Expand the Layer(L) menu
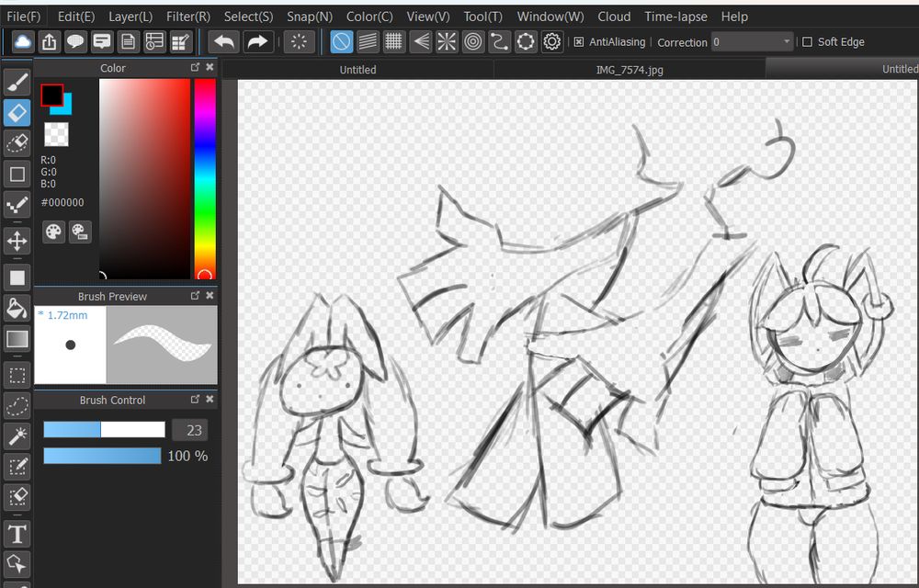 click(130, 17)
